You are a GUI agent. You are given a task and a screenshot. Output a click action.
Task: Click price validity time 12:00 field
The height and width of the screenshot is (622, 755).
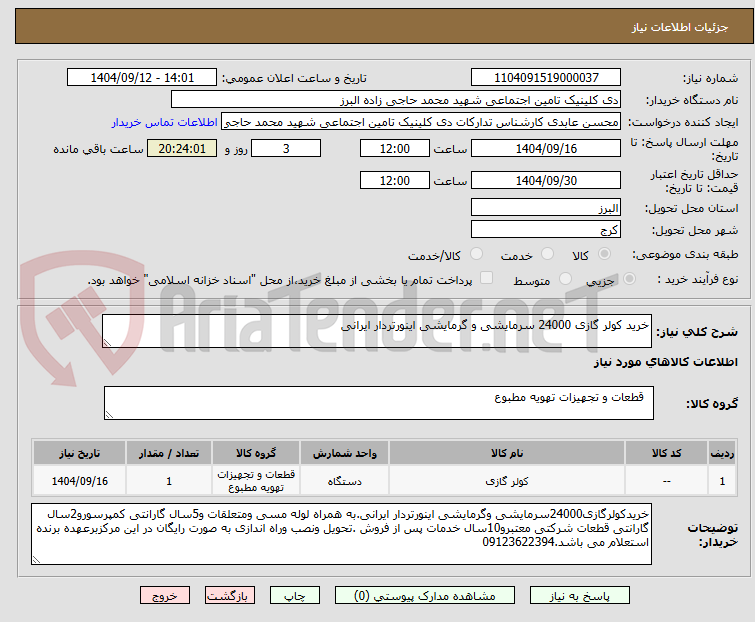[395, 180]
